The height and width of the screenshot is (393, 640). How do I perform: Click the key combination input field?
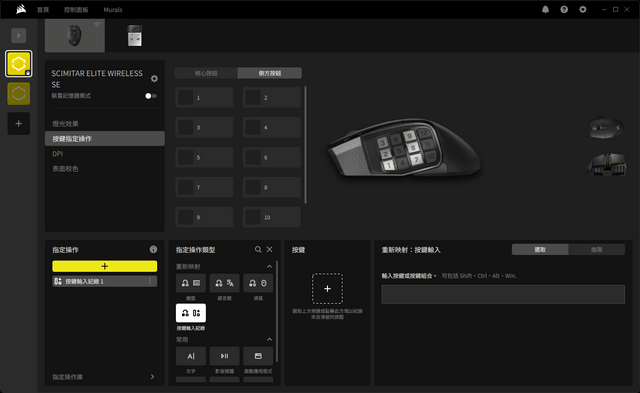tap(503, 294)
